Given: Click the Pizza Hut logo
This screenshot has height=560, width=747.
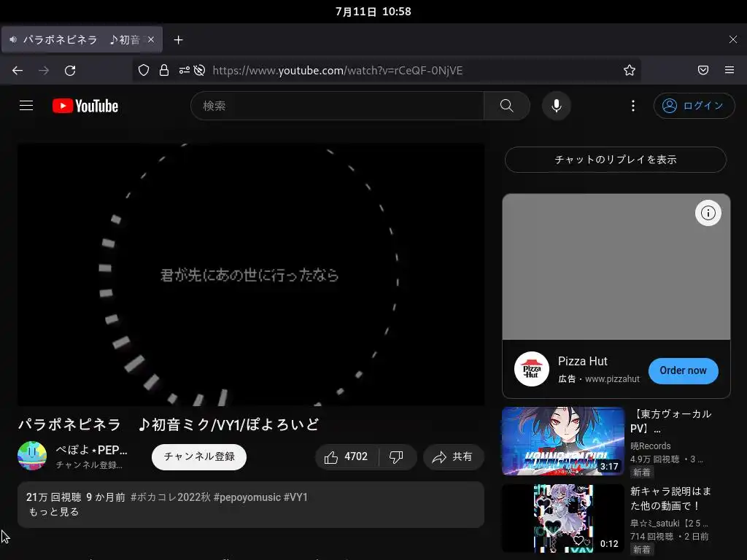Looking at the screenshot, I should (x=532, y=369).
